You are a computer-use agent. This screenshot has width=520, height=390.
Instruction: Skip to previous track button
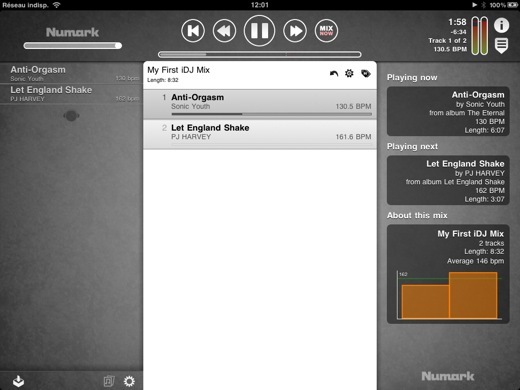(193, 31)
